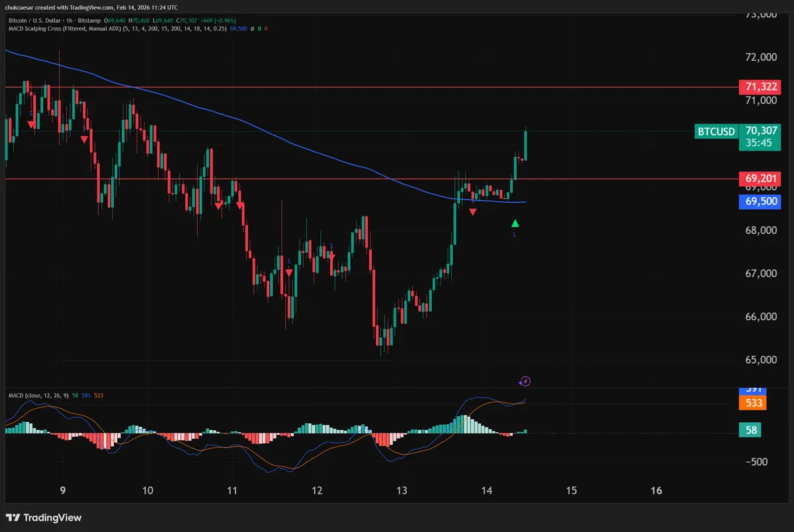Click date 15 on the time axis
Screen dimensions: 794x532
(572, 491)
